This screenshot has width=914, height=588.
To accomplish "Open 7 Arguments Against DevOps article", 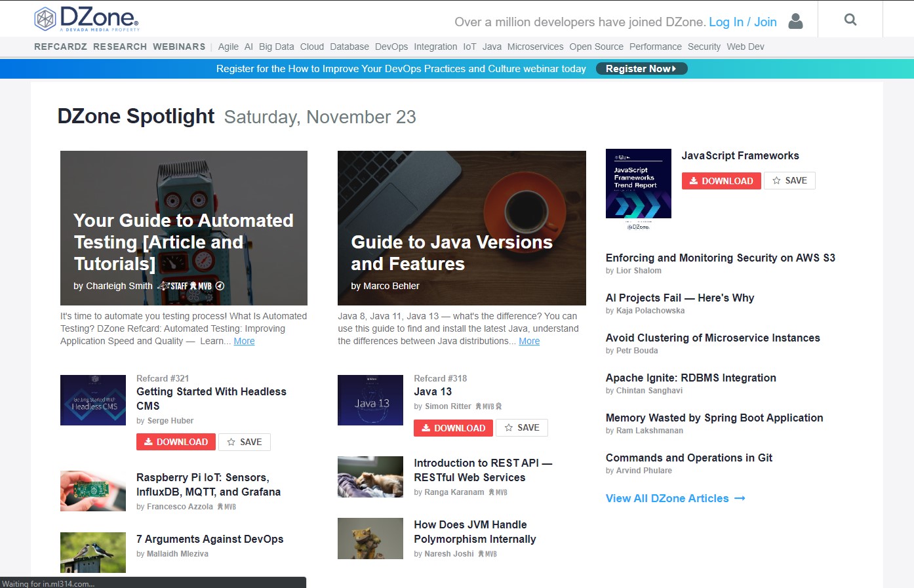I will click(x=210, y=539).
